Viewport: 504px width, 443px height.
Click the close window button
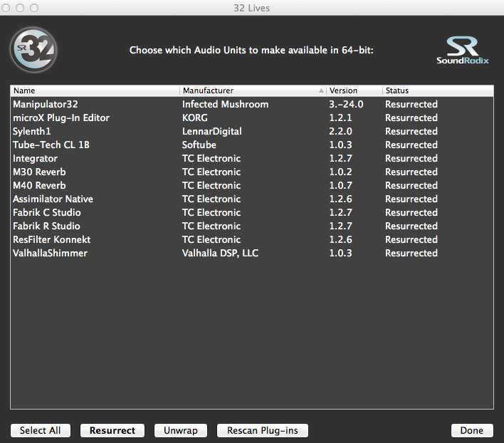pyautogui.click(x=6, y=8)
